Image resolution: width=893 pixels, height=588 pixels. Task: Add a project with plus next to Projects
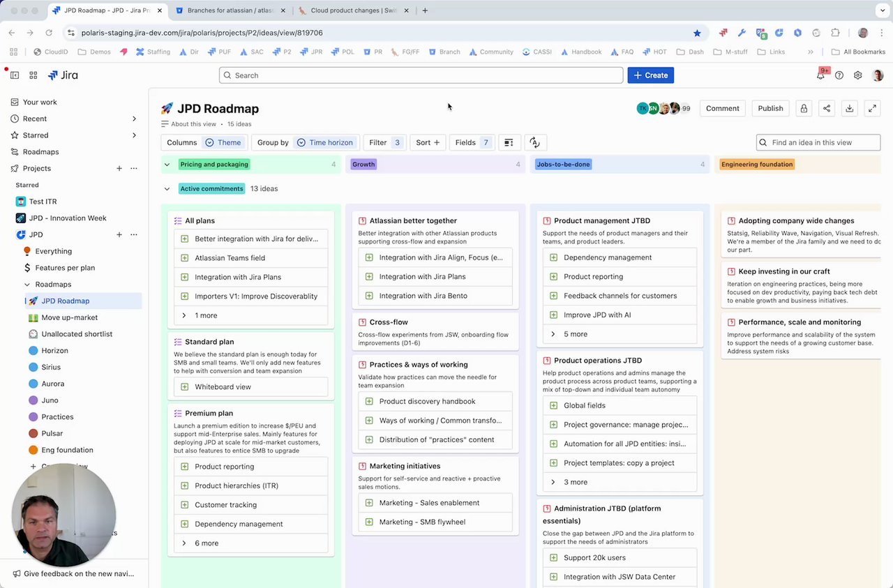119,168
